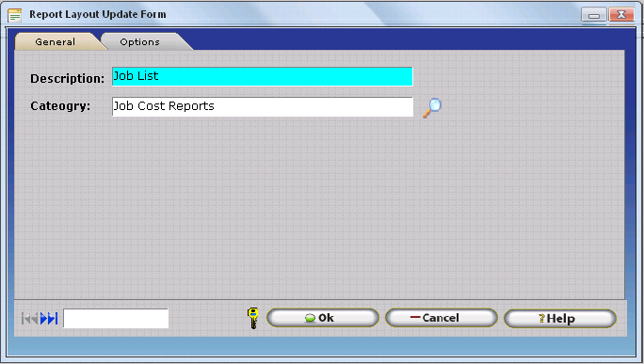This screenshot has height=364, width=644.
Task: Click the empty record navigation text box
Action: 116,319
